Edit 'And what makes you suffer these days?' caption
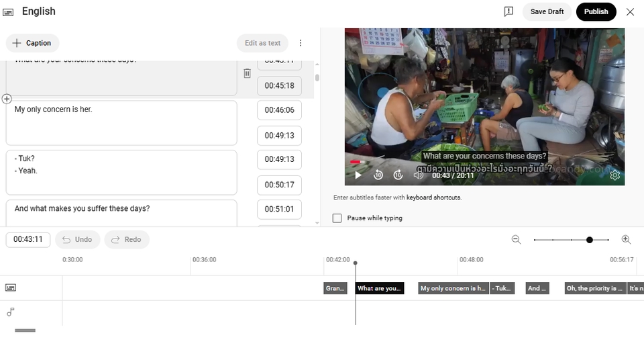Image resolution: width=644 pixels, height=350 pixels. click(121, 214)
